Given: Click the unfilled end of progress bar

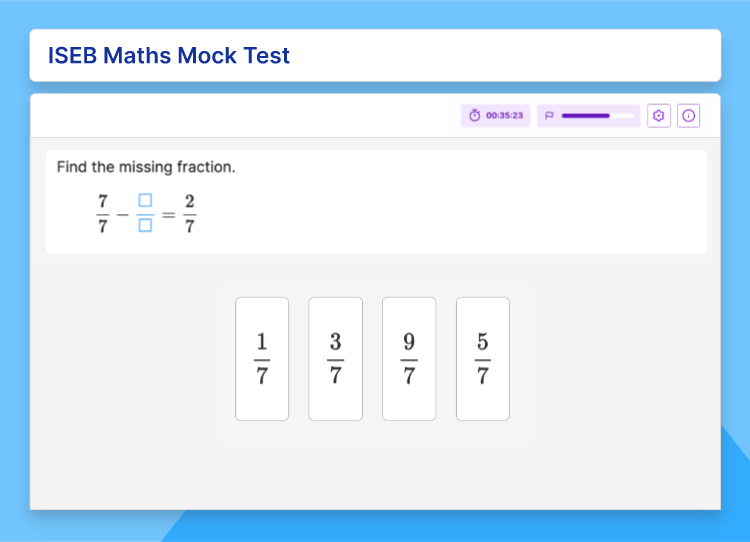Looking at the screenshot, I should point(621,116).
